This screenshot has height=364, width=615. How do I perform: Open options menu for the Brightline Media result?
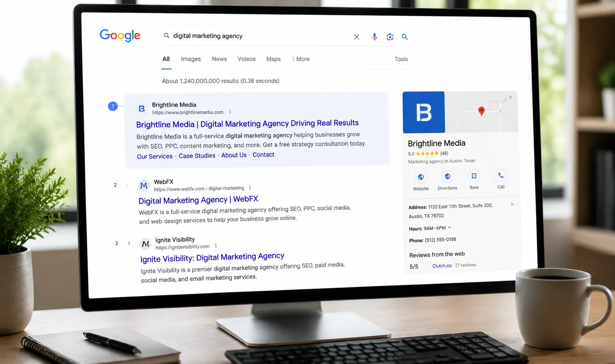click(x=230, y=112)
